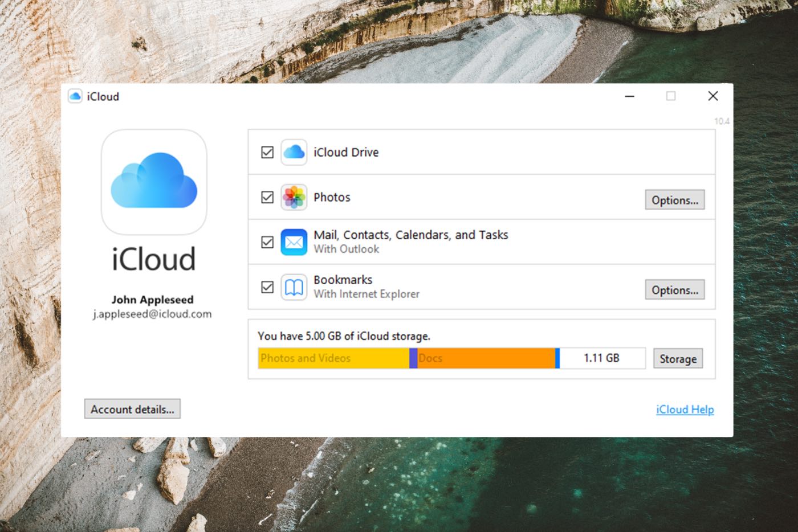Viewport: 798px width, 532px height.
Task: Click the Bookmarks book icon
Action: tap(294, 287)
